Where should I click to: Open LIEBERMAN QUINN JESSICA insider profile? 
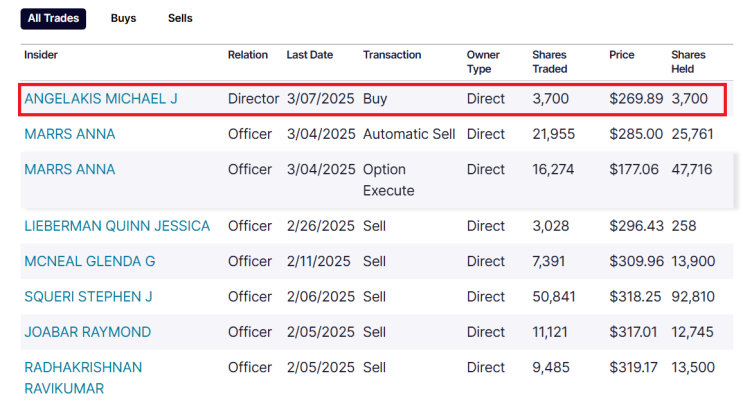[x=117, y=226]
